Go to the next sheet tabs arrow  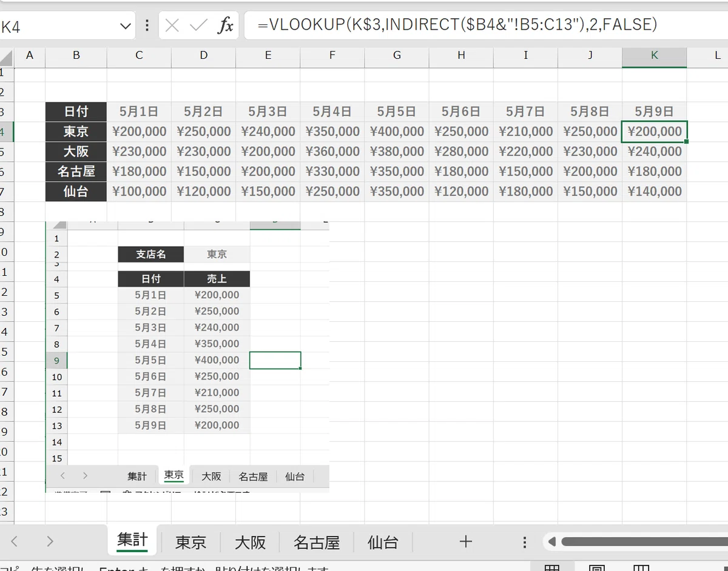[50, 541]
